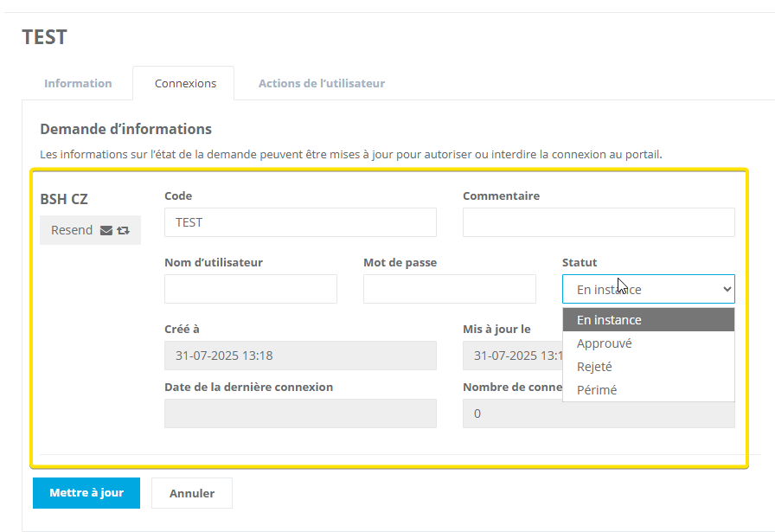Open the Information tab
This screenshot has width=775, height=532.
78,84
